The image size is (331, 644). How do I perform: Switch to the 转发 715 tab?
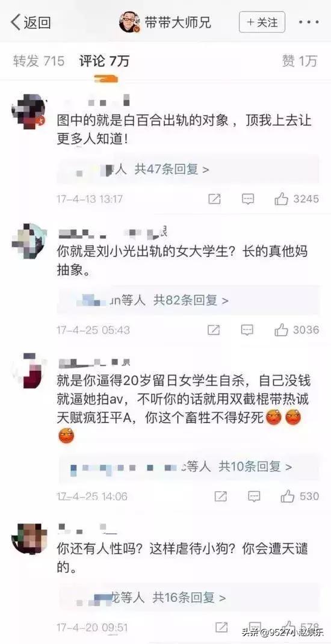[39, 61]
